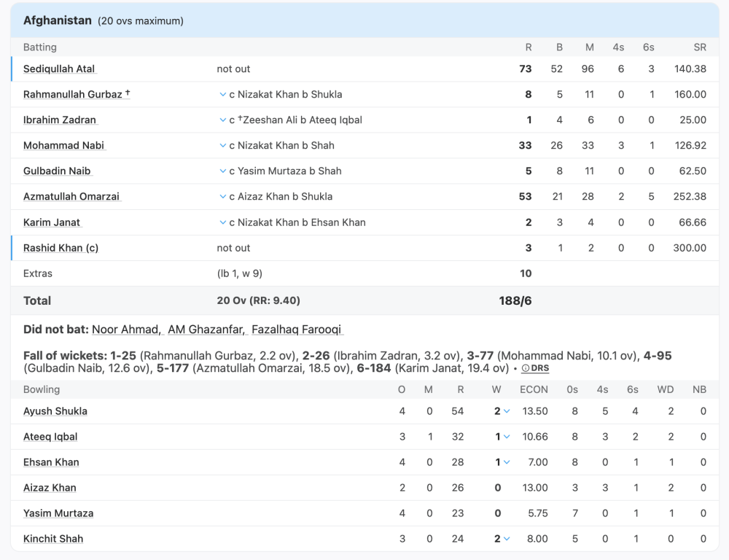Click Noor Ahmad in did not bat

(x=125, y=330)
